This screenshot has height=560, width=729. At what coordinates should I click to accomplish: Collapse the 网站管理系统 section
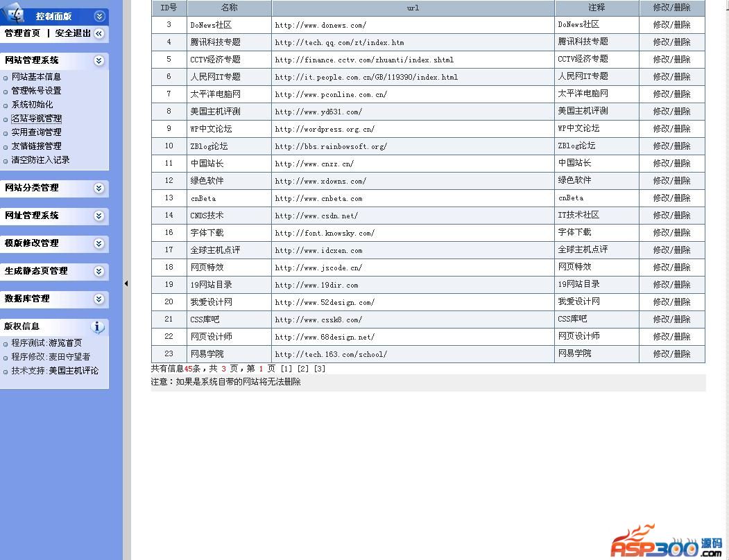pos(98,60)
